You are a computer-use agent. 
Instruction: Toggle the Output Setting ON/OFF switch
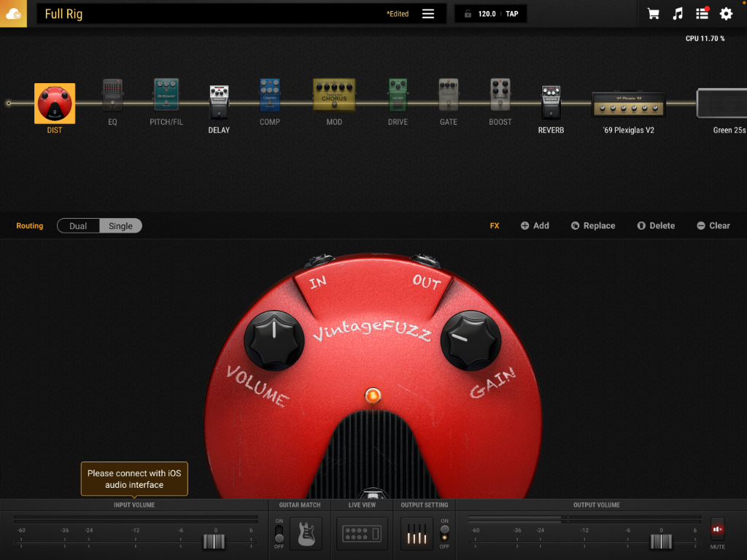444,533
